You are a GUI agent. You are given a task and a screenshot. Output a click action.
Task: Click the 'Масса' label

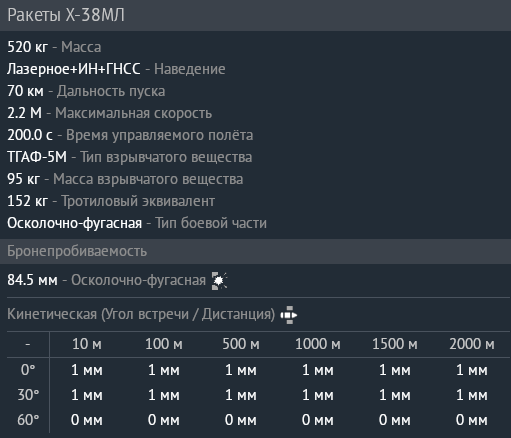point(81,47)
